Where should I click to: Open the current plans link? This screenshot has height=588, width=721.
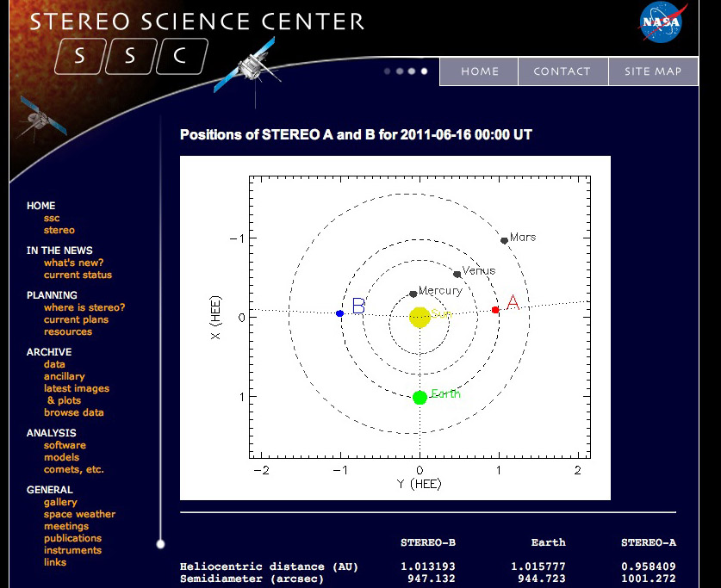pos(76,319)
